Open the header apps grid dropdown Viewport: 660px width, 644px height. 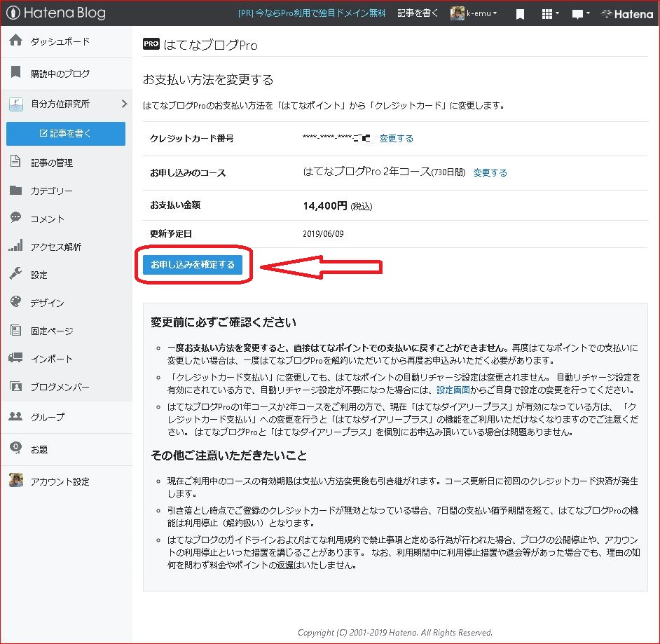point(550,14)
